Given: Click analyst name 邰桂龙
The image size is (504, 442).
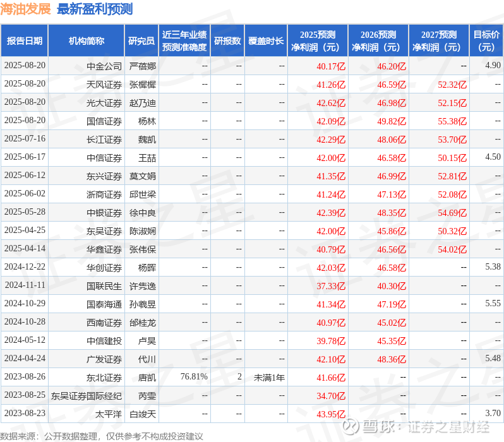Looking at the screenshot, I should [x=142, y=323].
